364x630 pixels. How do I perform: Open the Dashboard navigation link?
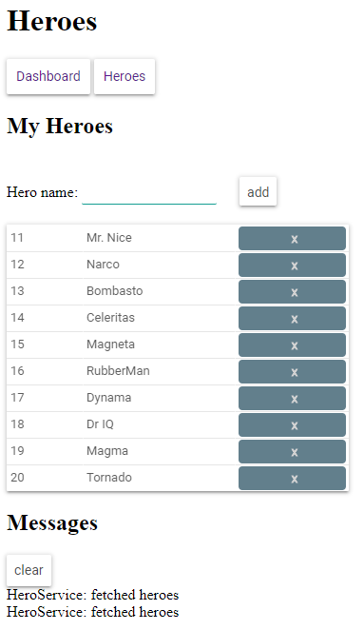[x=48, y=76]
